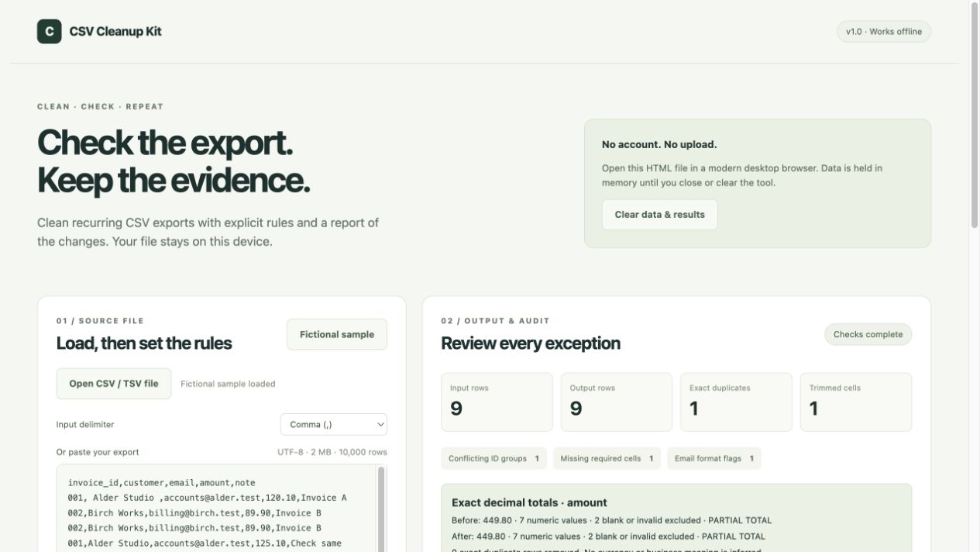Click the Output rows stat card
The image size is (980, 552).
pyautogui.click(x=617, y=402)
